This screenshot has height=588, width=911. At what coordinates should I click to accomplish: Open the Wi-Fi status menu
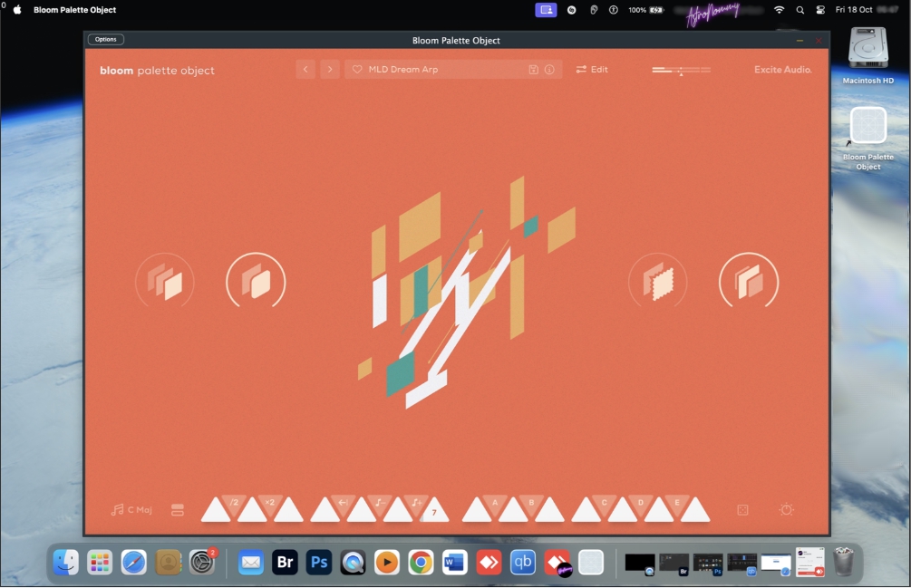click(780, 10)
